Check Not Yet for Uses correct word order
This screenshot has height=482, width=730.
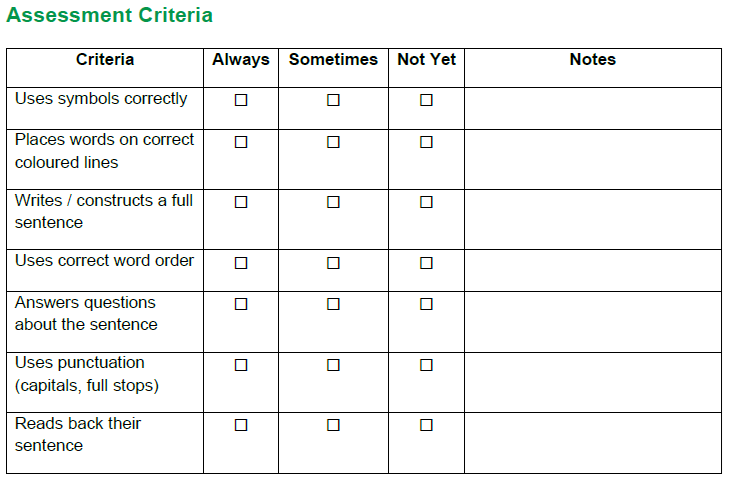coord(426,263)
